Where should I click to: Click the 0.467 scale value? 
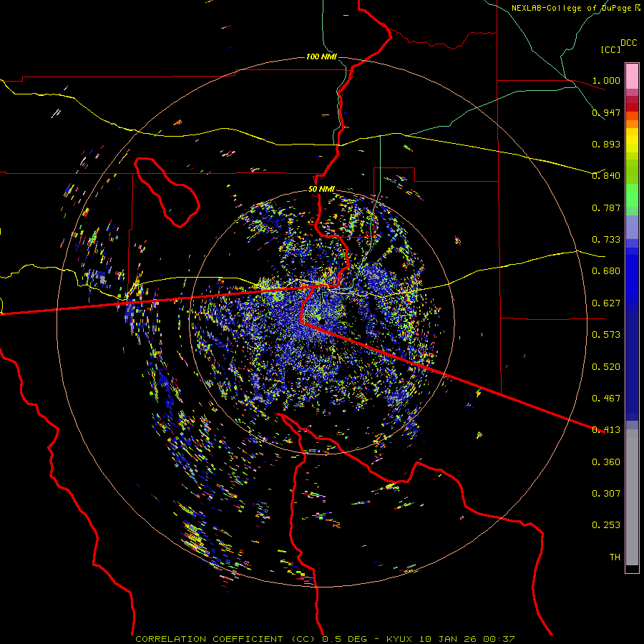[x=606, y=399]
